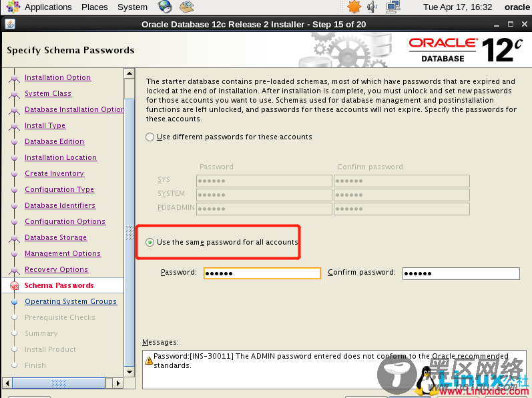Click the sidebar horizontal scroll-left arrow
This screenshot has width=532, height=398.
click(7, 383)
